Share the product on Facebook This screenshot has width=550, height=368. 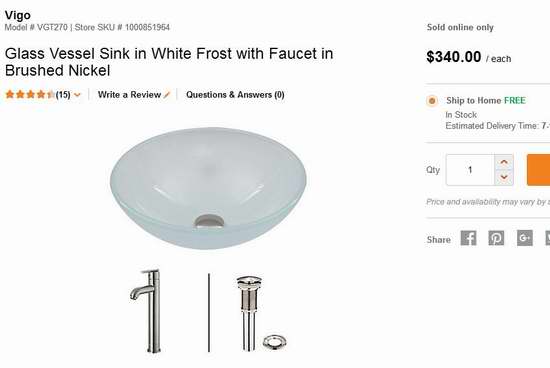point(468,238)
